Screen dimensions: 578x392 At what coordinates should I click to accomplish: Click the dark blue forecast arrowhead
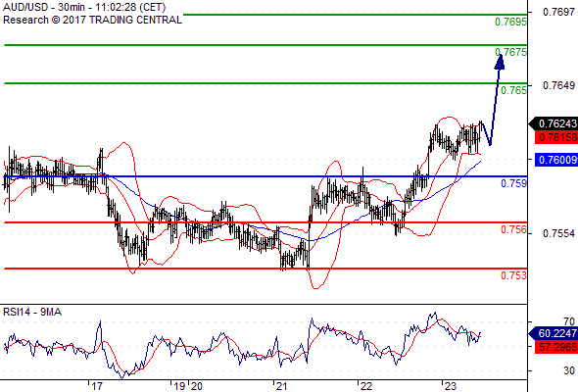click(500, 62)
